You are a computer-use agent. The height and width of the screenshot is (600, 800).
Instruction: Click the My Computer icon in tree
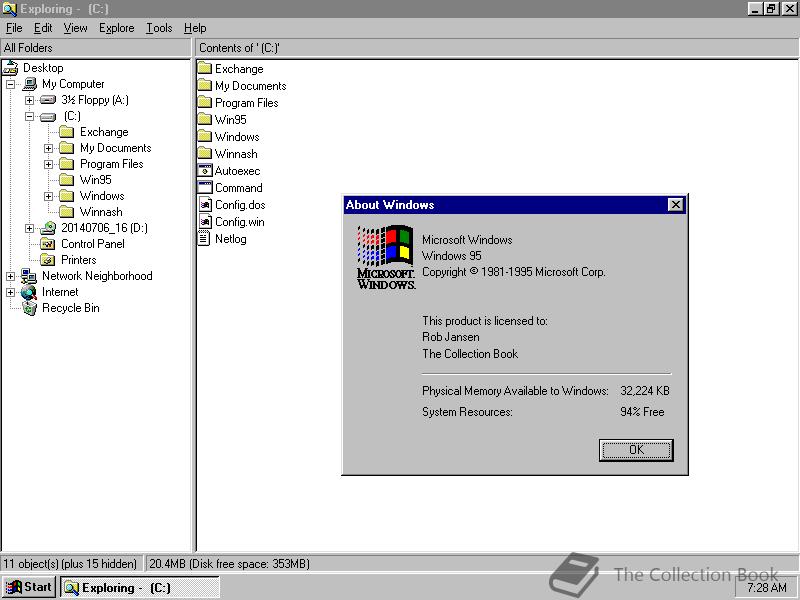pyautogui.click(x=30, y=84)
